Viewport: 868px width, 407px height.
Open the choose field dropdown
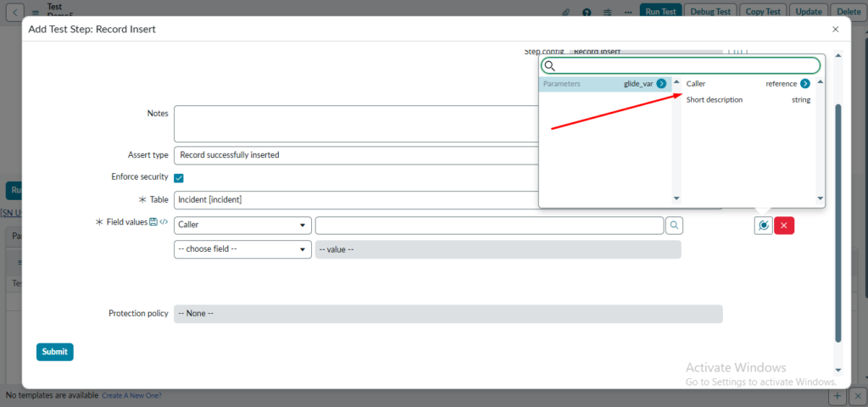pyautogui.click(x=242, y=249)
